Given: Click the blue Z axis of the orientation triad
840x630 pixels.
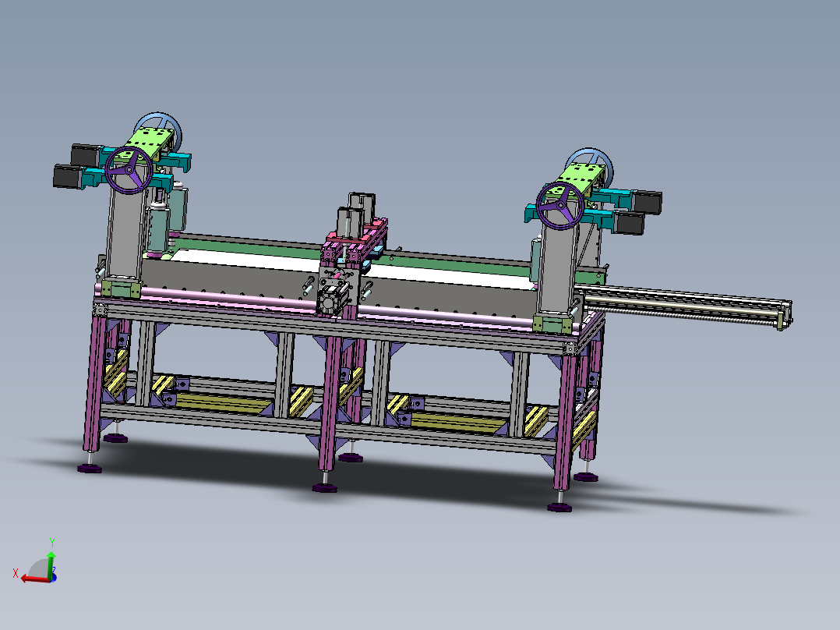Looking at the screenshot, I should coord(53,576).
